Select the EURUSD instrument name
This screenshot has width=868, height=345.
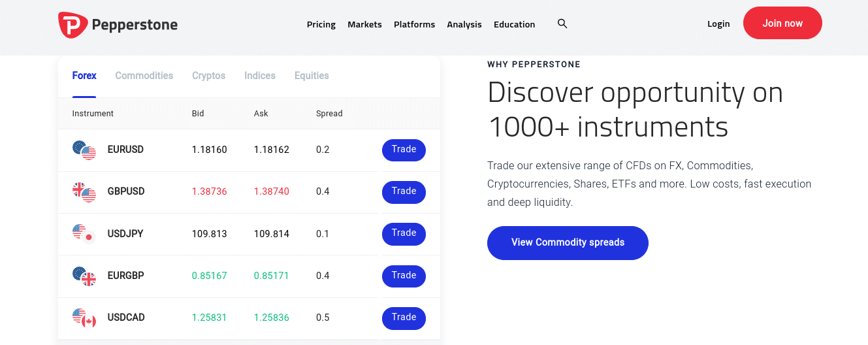pyautogui.click(x=125, y=150)
